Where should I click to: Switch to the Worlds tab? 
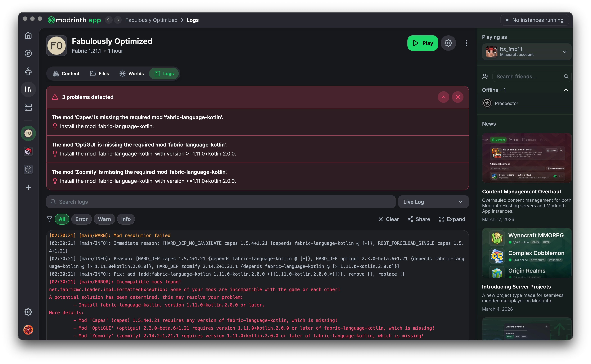coord(132,74)
